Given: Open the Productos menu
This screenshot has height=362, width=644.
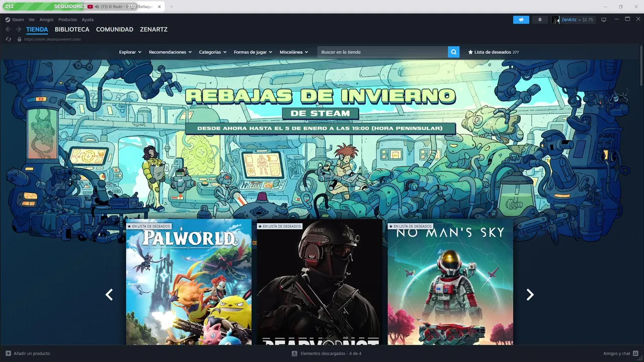Looking at the screenshot, I should pyautogui.click(x=67, y=20).
